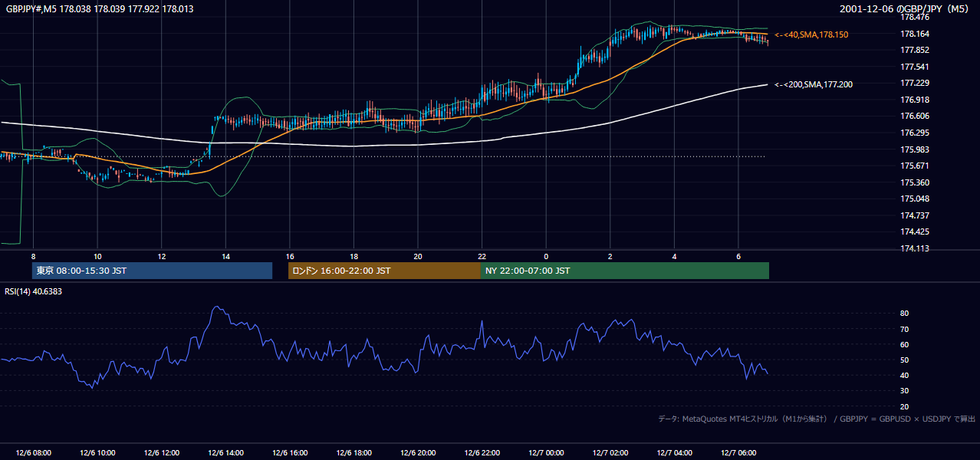Click the hour 6 tick on price chart

738,256
